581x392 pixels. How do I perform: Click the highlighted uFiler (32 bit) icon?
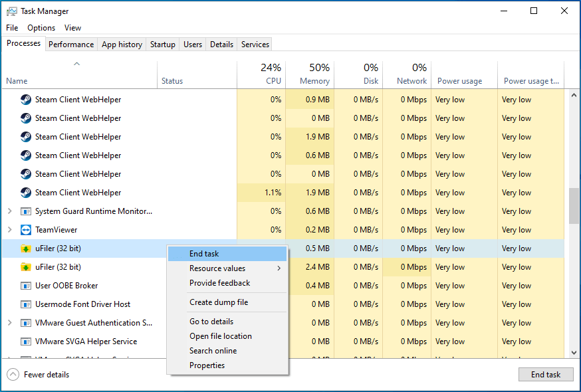coord(26,248)
